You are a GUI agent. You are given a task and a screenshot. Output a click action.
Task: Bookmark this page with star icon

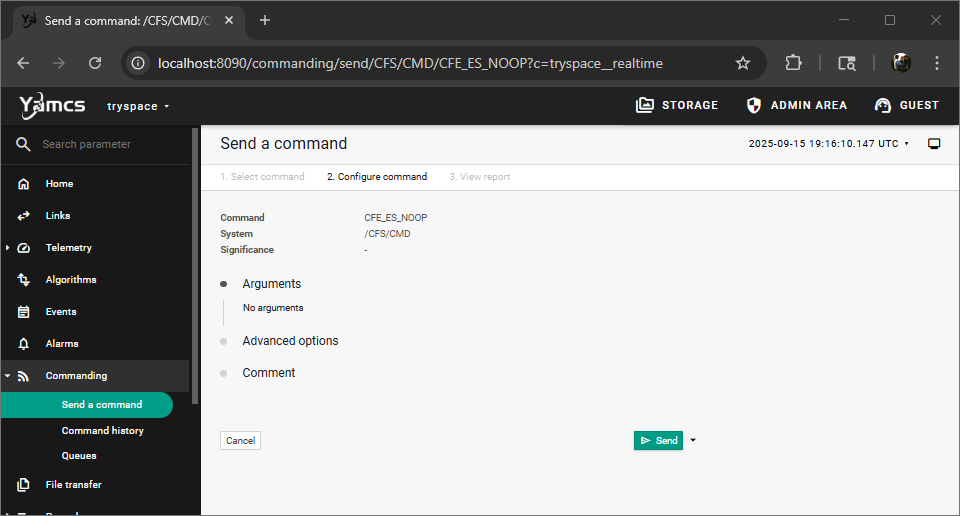pyautogui.click(x=743, y=63)
